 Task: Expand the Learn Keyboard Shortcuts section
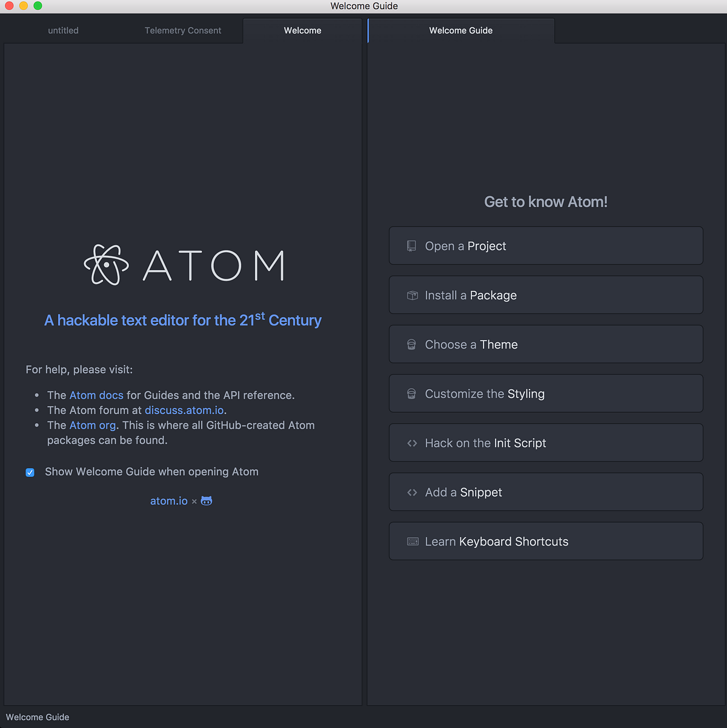point(546,541)
